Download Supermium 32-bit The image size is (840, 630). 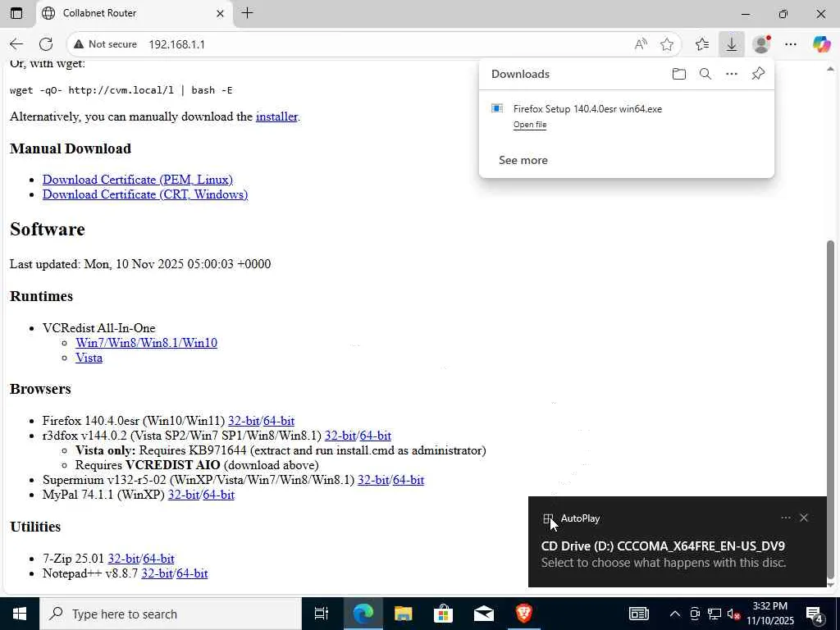373,480
